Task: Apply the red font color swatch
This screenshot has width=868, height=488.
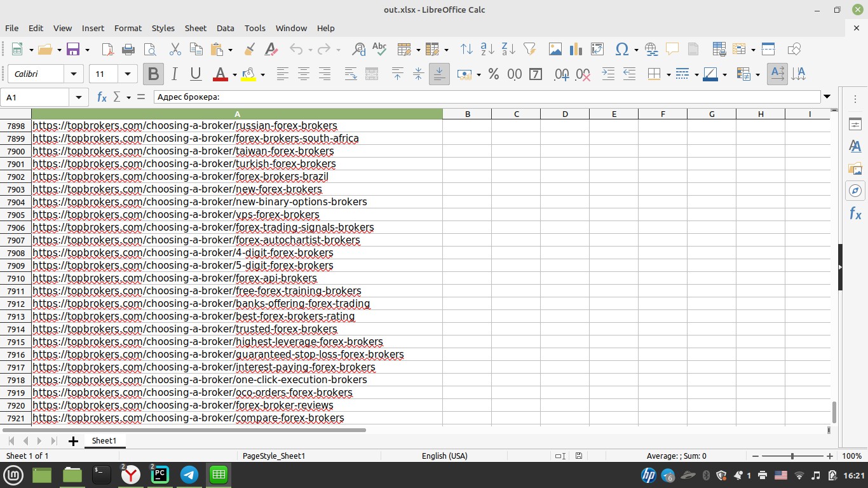Action: (x=220, y=74)
